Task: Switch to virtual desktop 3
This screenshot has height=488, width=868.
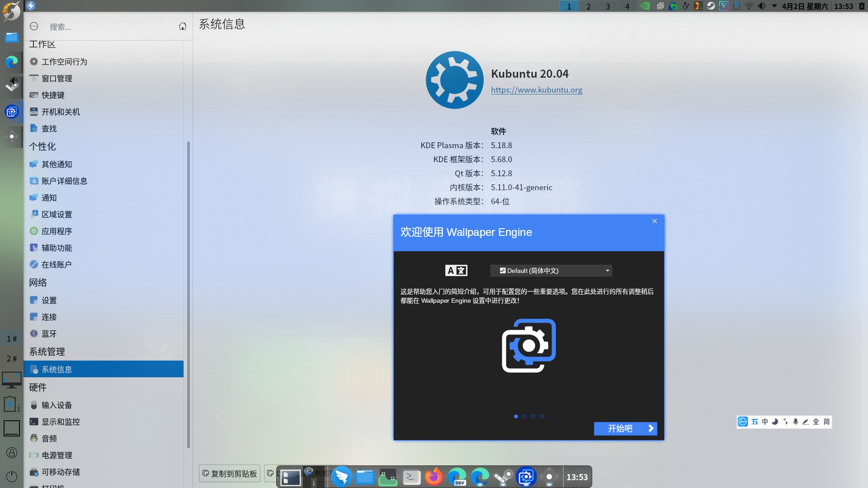Action: [x=608, y=6]
